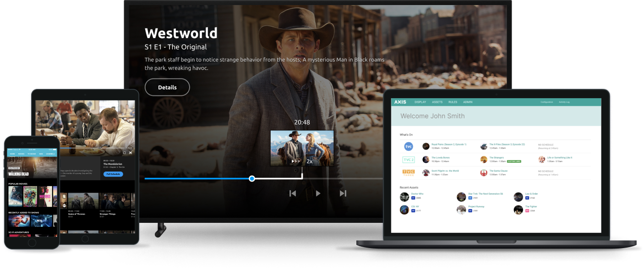Image resolution: width=644 pixels, height=271 pixels.
Task: Open The Strangers schedule link
Action: (x=497, y=157)
